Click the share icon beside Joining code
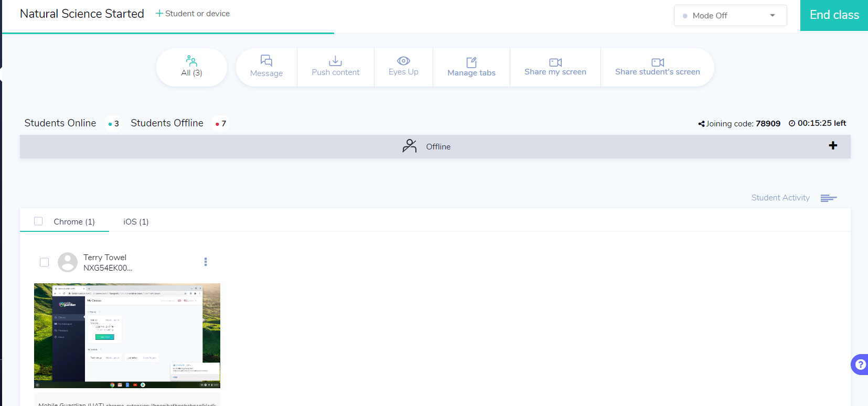868x406 pixels. point(701,124)
